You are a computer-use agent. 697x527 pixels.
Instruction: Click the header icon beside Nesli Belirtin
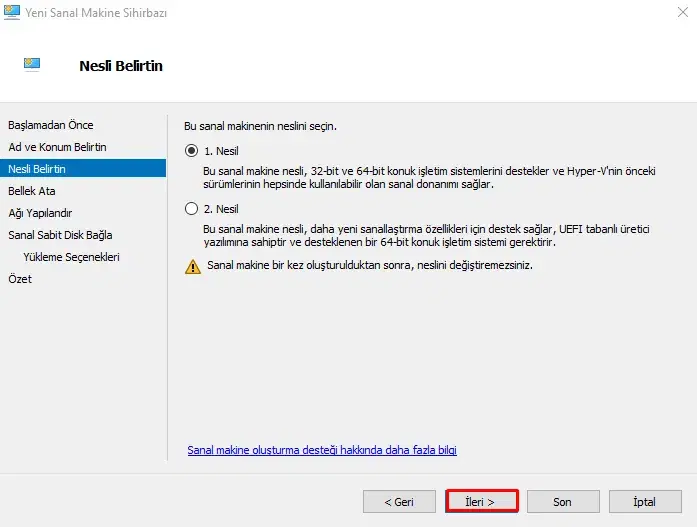pyautogui.click(x=32, y=65)
